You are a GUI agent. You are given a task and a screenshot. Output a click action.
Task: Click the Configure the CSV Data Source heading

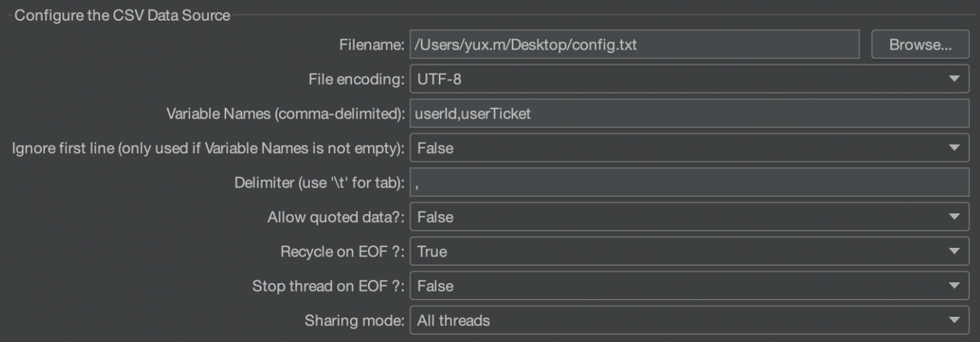tap(123, 15)
